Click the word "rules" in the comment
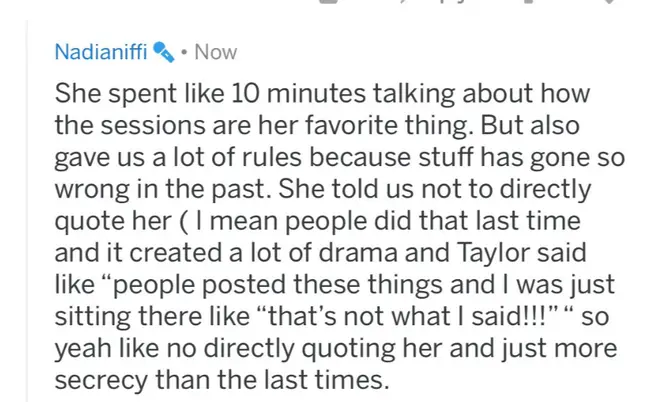 click(x=272, y=157)
